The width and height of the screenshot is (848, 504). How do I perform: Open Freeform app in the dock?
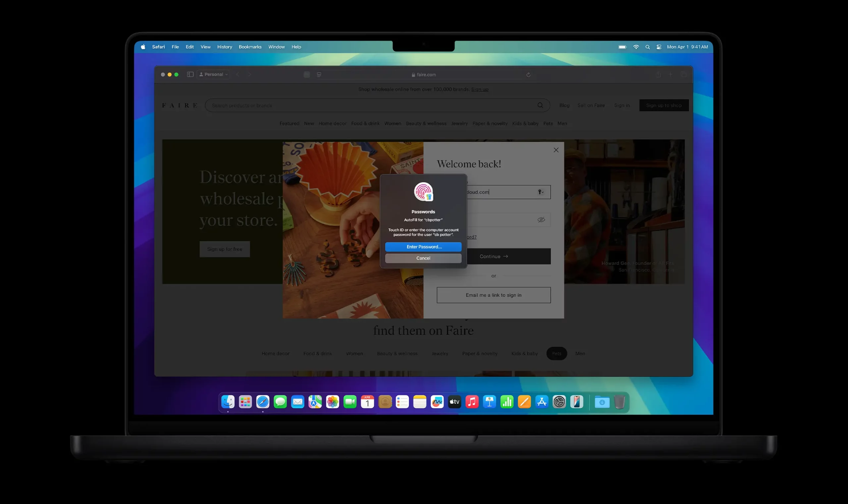437,402
